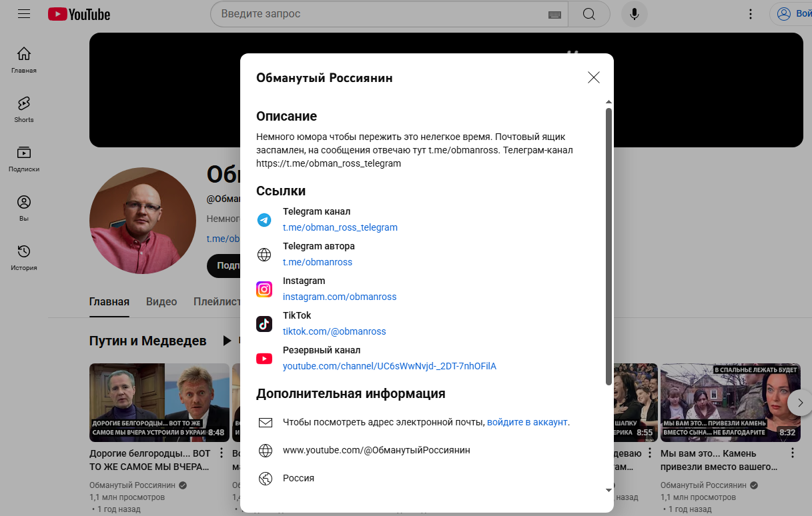The height and width of the screenshot is (516, 812).
Task: Switch to the Видео channel tab
Action: (x=161, y=301)
